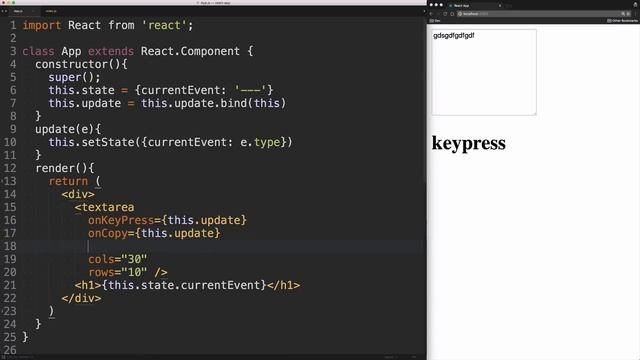Click the browser back arrow
640x360 pixels.
431,14
